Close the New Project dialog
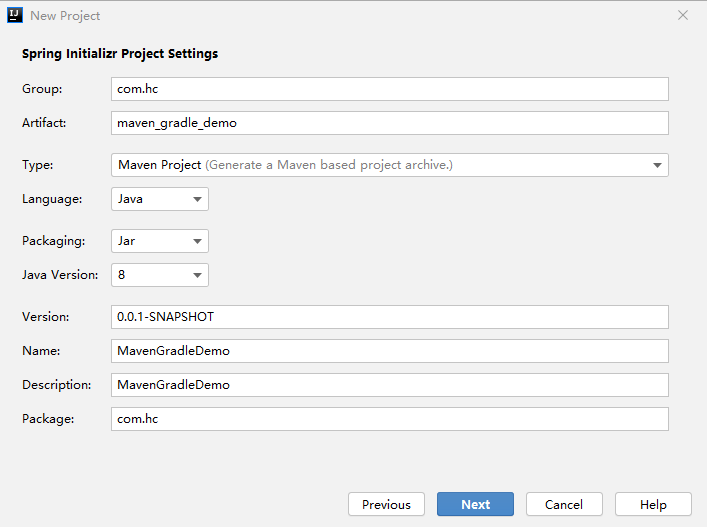 tap(683, 16)
